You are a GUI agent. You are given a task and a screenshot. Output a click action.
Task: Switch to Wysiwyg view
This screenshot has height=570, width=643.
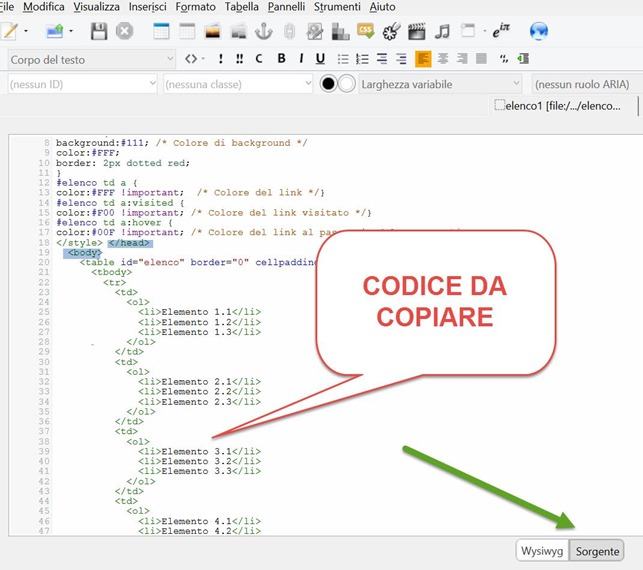coord(542,551)
